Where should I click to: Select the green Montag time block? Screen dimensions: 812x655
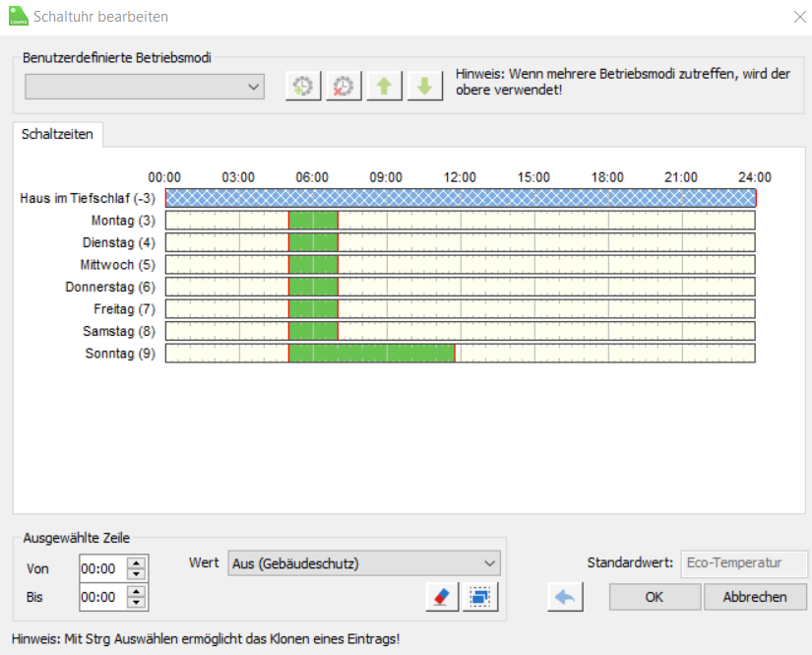click(x=313, y=221)
